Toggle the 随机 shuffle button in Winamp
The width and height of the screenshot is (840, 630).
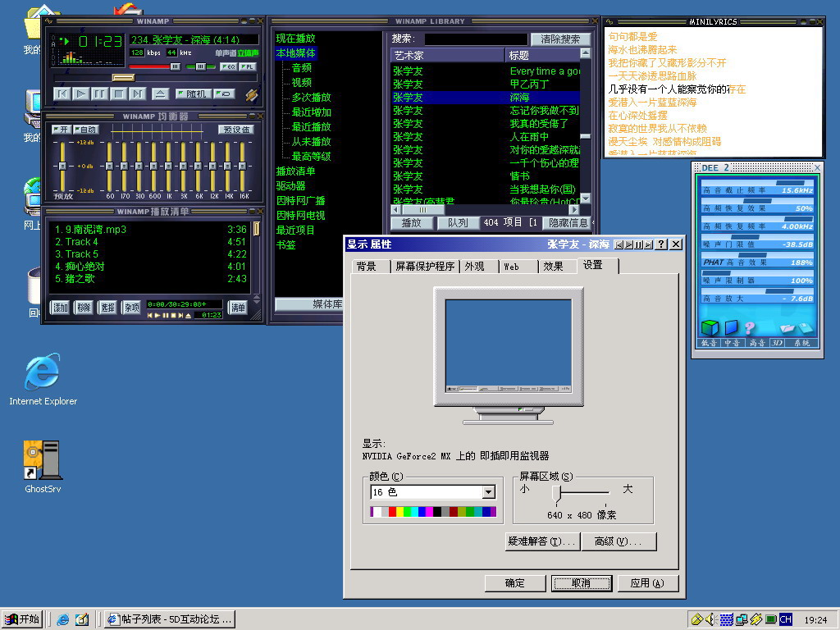tap(194, 94)
